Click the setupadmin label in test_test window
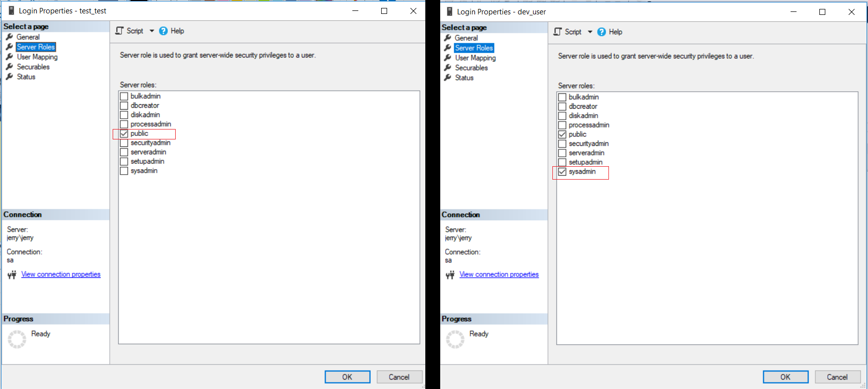Image resolution: width=868 pixels, height=389 pixels. (147, 162)
